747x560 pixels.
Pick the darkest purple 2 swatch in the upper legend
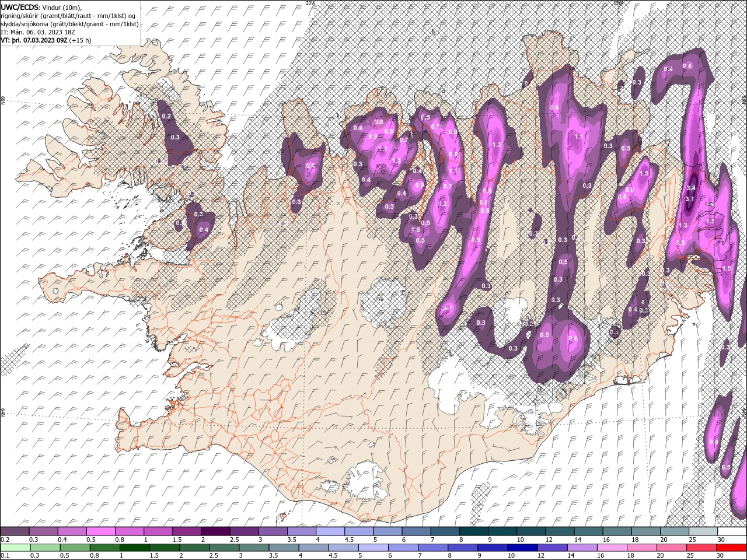coord(215,531)
